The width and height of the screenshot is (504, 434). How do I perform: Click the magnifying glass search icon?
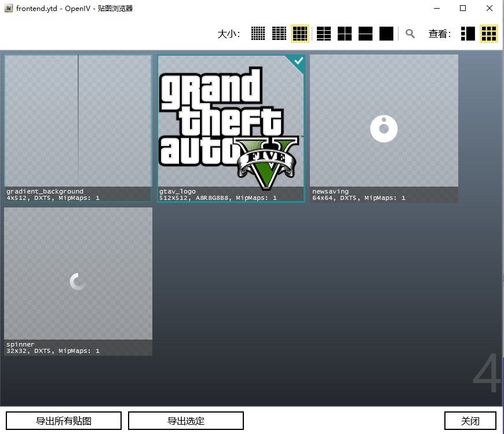410,34
